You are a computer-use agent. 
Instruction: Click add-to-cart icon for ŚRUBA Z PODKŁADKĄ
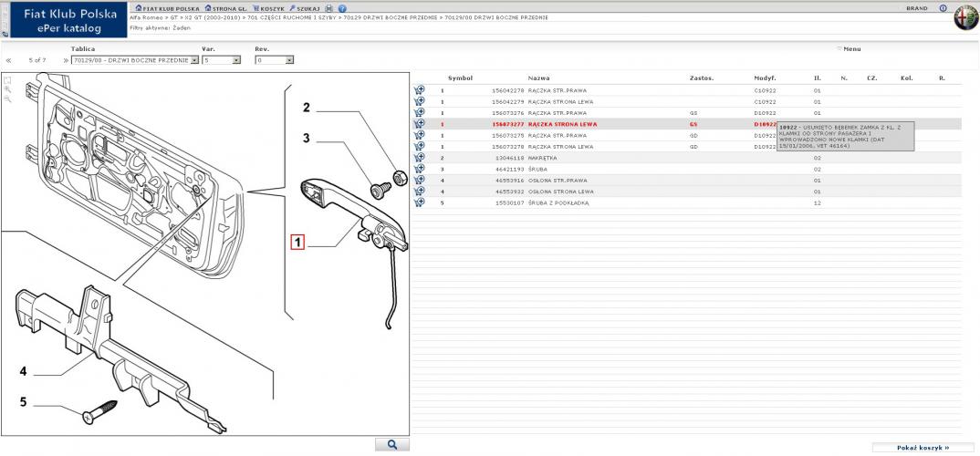coord(419,202)
